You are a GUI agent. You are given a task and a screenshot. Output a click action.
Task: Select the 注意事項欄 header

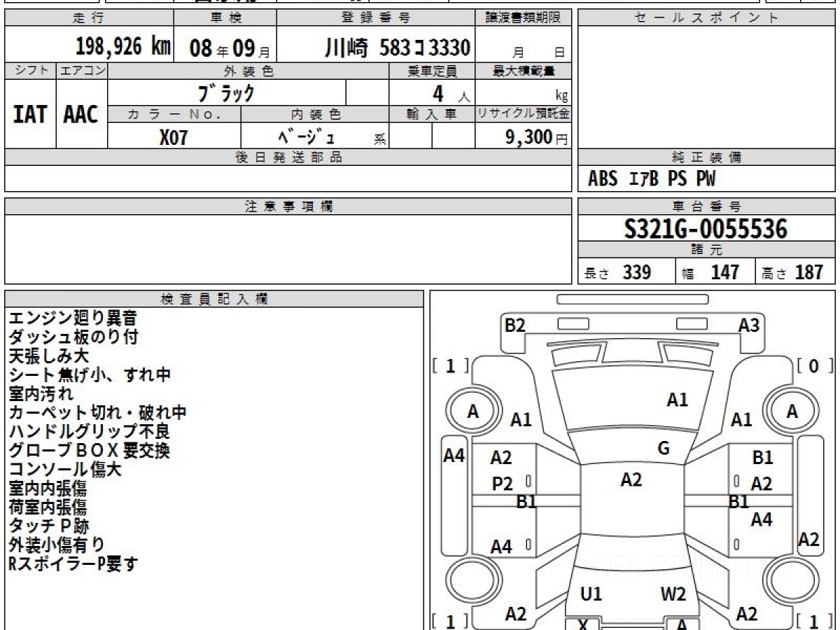(x=288, y=206)
